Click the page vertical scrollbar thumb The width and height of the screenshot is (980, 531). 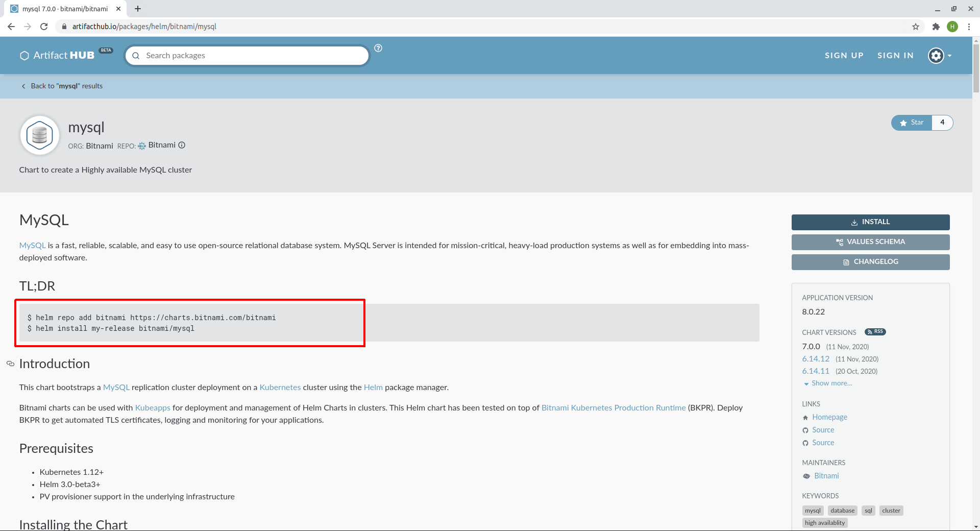point(976,67)
